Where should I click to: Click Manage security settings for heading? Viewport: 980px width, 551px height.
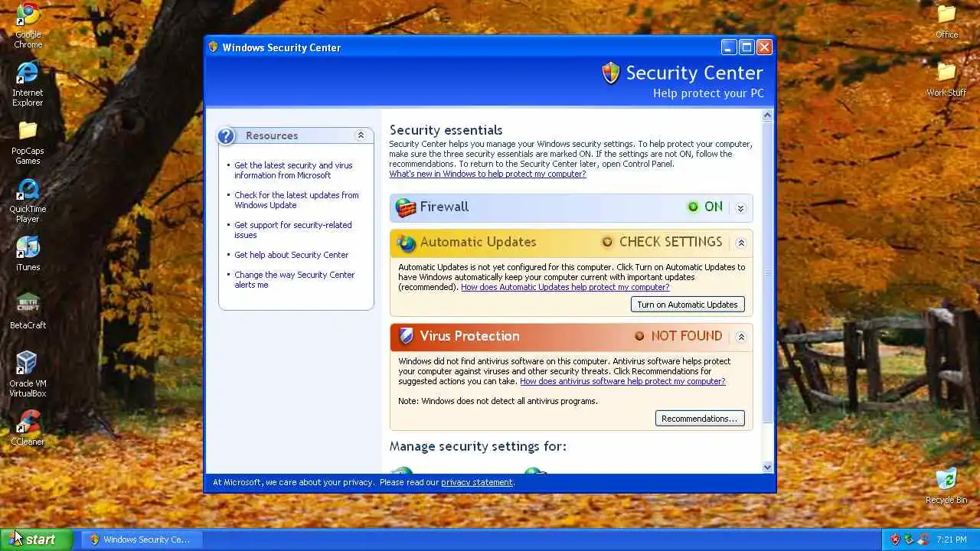point(478,446)
